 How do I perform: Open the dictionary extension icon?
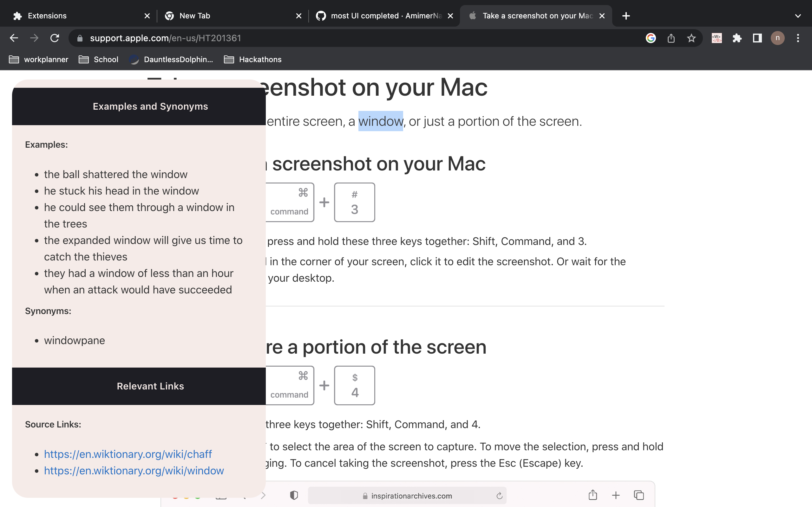[717, 38]
